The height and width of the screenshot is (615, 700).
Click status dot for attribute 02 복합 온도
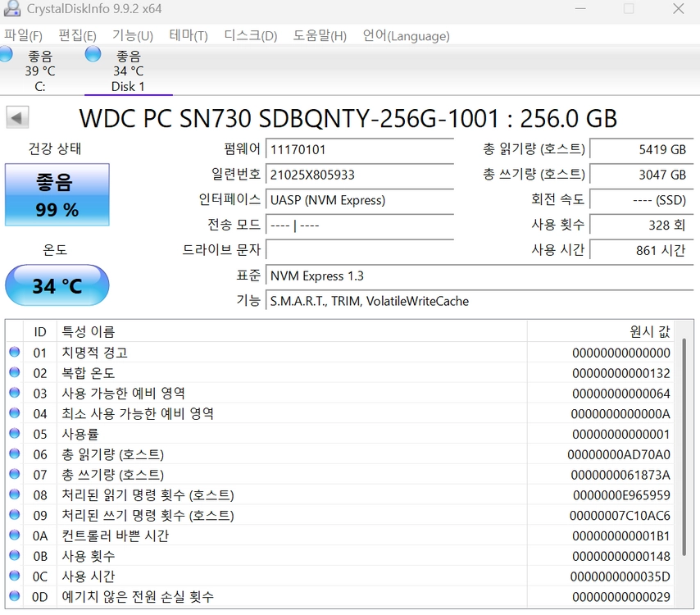pos(15,372)
